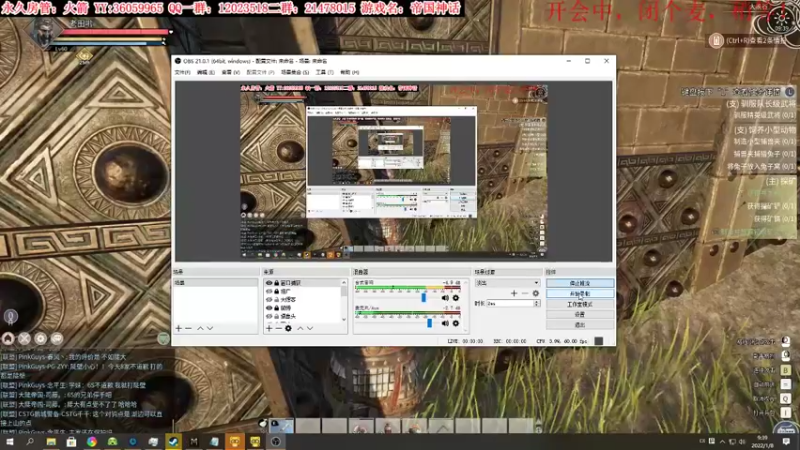Image resolution: width=800 pixels, height=450 pixels.
Task: Select the only scene in Scenes list
Action: pyautogui.click(x=215, y=283)
